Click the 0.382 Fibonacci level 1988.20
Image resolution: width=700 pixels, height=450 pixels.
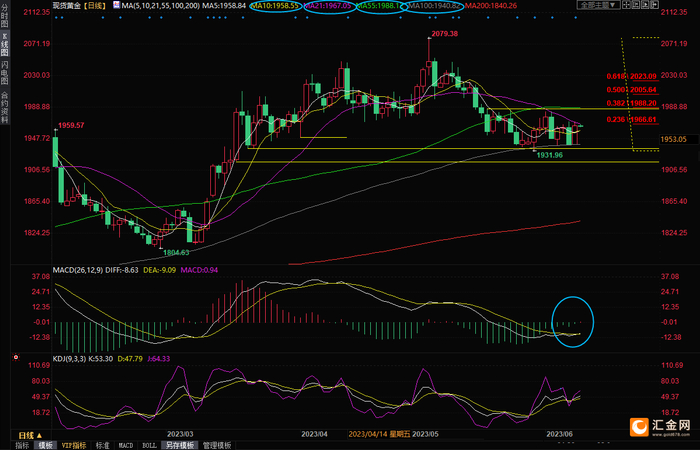(x=631, y=103)
